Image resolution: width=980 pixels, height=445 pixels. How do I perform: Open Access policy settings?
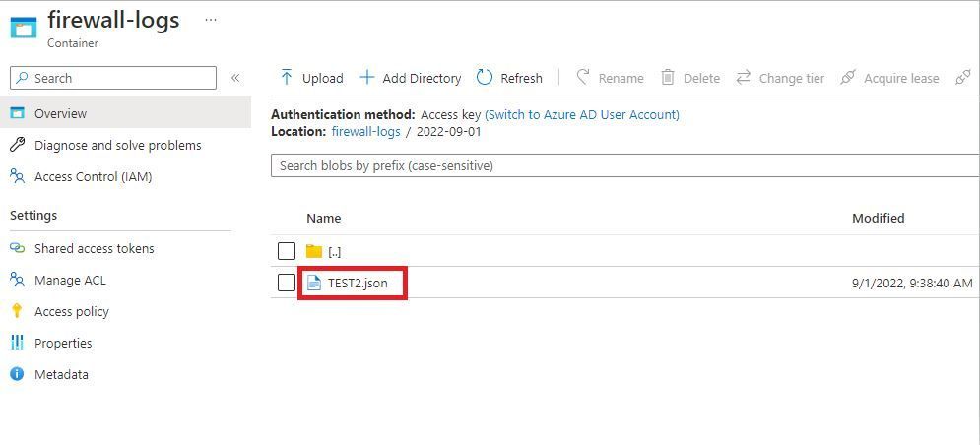71,311
